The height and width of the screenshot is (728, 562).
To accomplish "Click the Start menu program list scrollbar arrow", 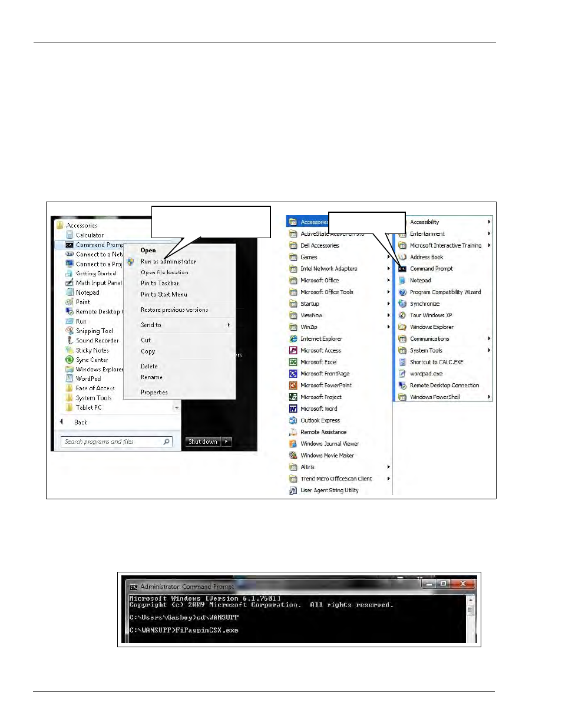I will coord(176,408).
